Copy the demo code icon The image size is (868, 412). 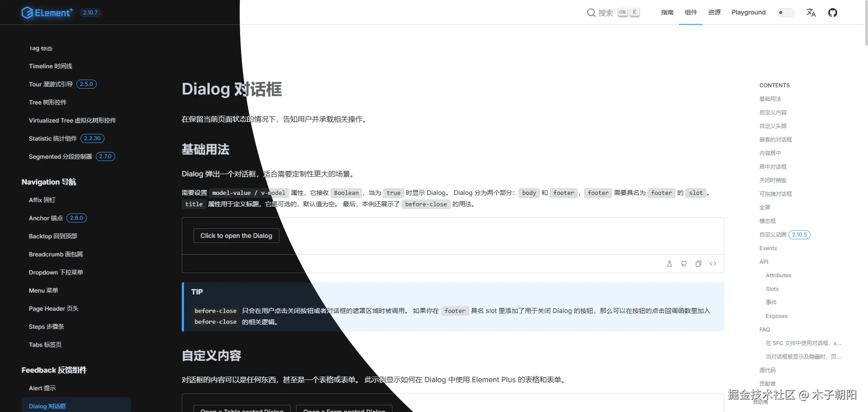pos(698,264)
